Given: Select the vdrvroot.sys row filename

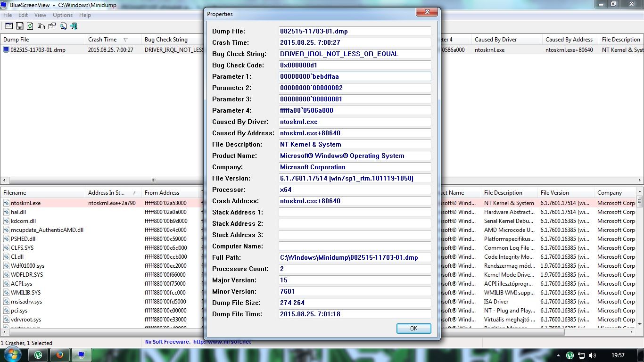Looking at the screenshot, I should [x=26, y=320].
